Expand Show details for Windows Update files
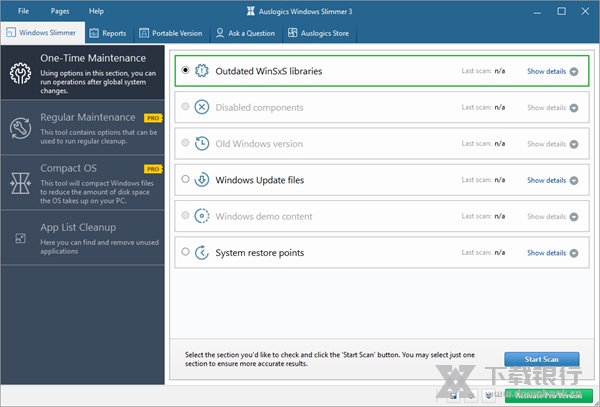 pos(552,181)
